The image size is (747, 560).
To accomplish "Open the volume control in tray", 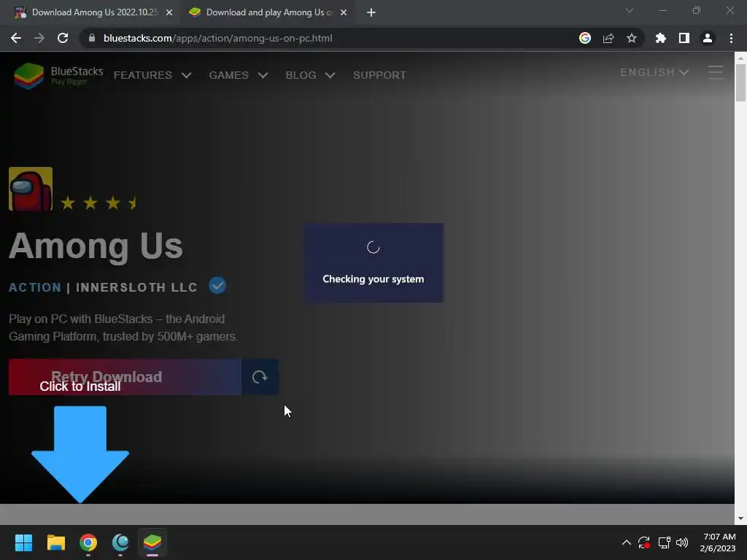I will (x=682, y=542).
